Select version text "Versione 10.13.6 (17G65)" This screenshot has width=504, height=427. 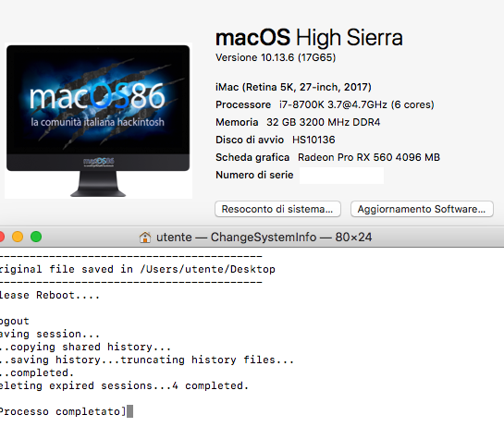pyautogui.click(x=276, y=57)
